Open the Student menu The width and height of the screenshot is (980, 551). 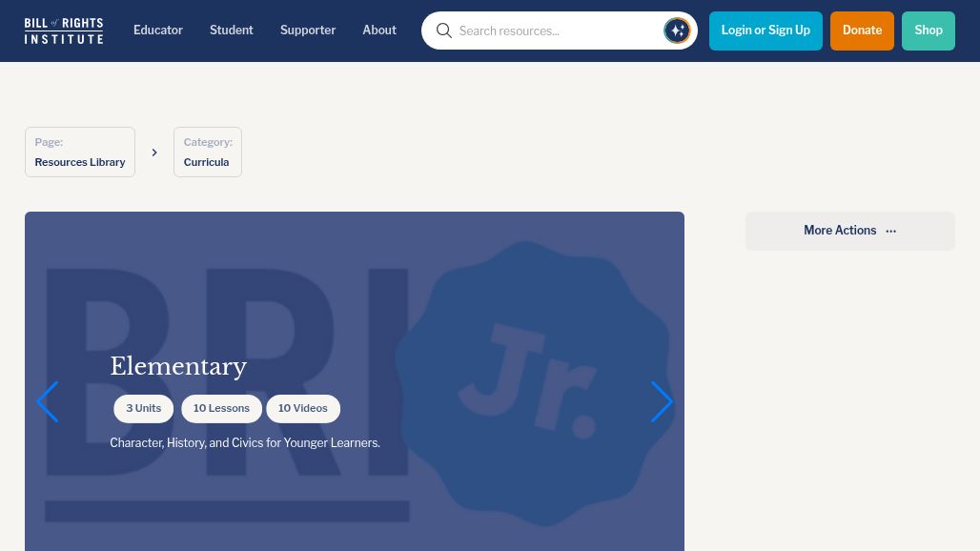(x=231, y=30)
